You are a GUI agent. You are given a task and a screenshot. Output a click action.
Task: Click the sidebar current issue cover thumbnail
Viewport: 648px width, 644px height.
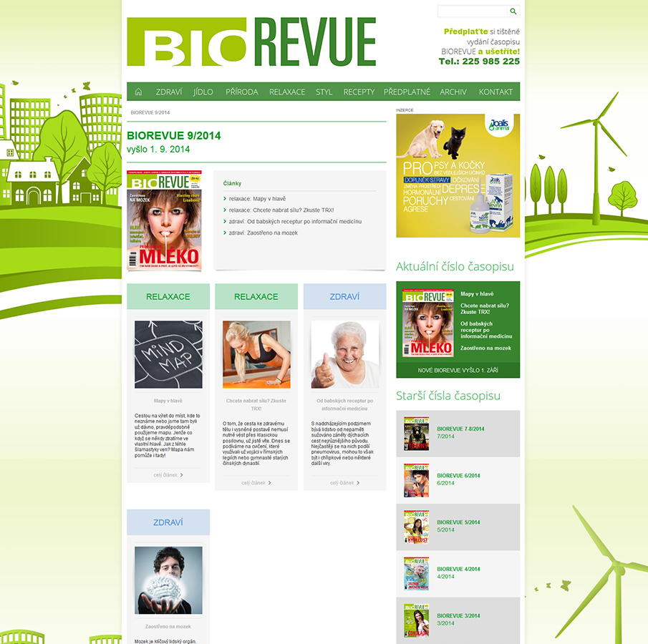[x=427, y=323]
